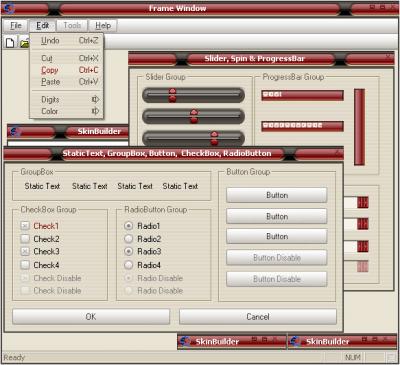Image resolution: width=400 pixels, height=365 pixels.
Task: Choose Cut from the Edit menu
Action: pyautogui.click(x=67, y=58)
